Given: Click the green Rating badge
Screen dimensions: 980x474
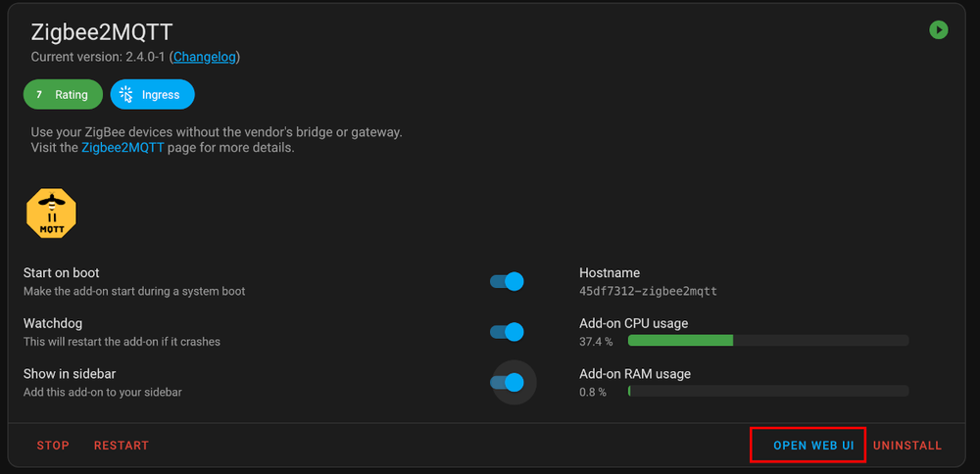Looking at the screenshot, I should pyautogui.click(x=63, y=95).
